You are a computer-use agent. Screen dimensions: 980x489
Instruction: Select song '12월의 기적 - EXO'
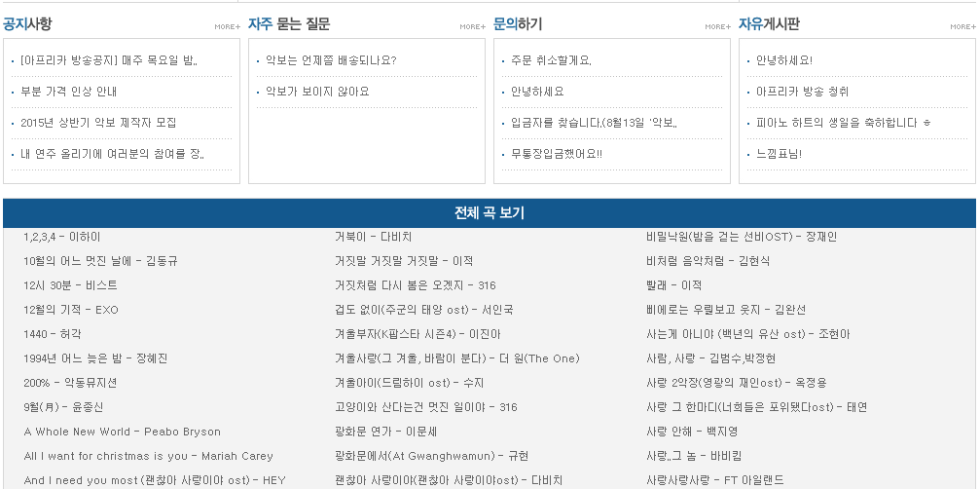coord(71,310)
